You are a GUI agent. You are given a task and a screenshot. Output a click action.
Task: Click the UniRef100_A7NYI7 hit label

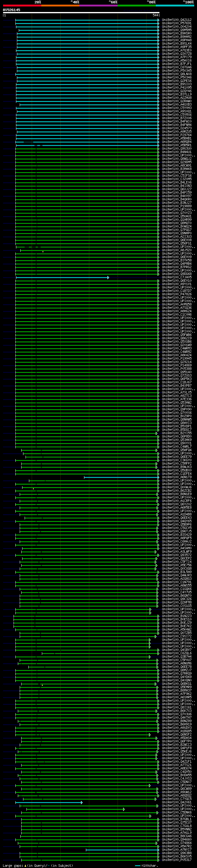pyautogui.click(x=177, y=850)
